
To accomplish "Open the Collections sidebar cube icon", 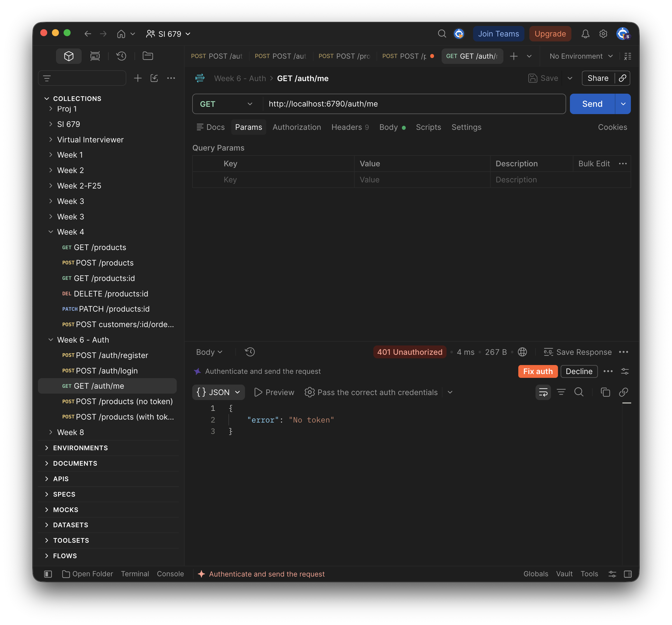I will (x=69, y=56).
